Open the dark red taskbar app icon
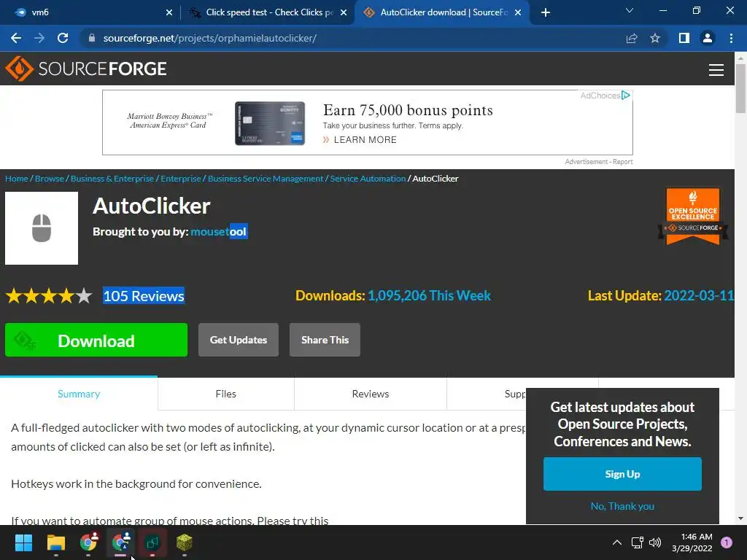Viewport: 747px width, 560px height. pyautogui.click(x=152, y=542)
